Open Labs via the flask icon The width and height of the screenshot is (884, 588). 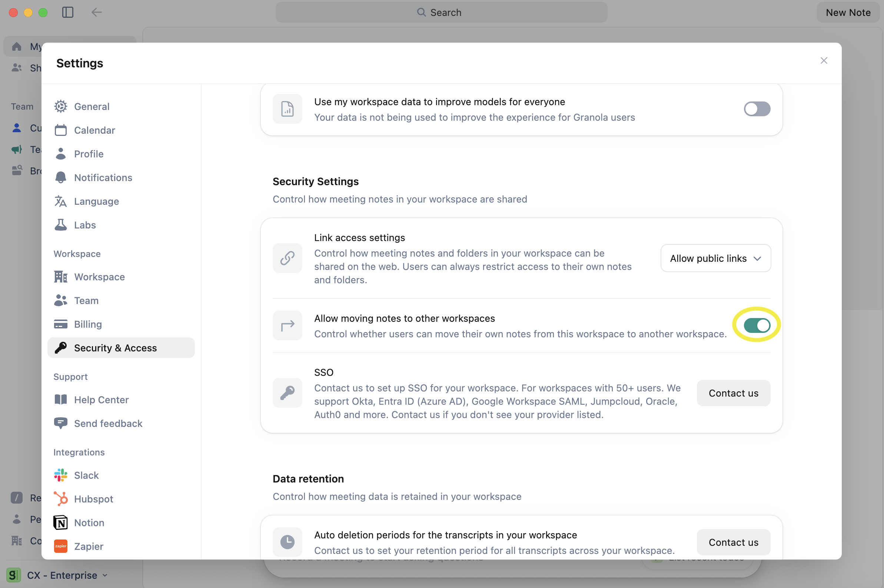click(x=61, y=225)
